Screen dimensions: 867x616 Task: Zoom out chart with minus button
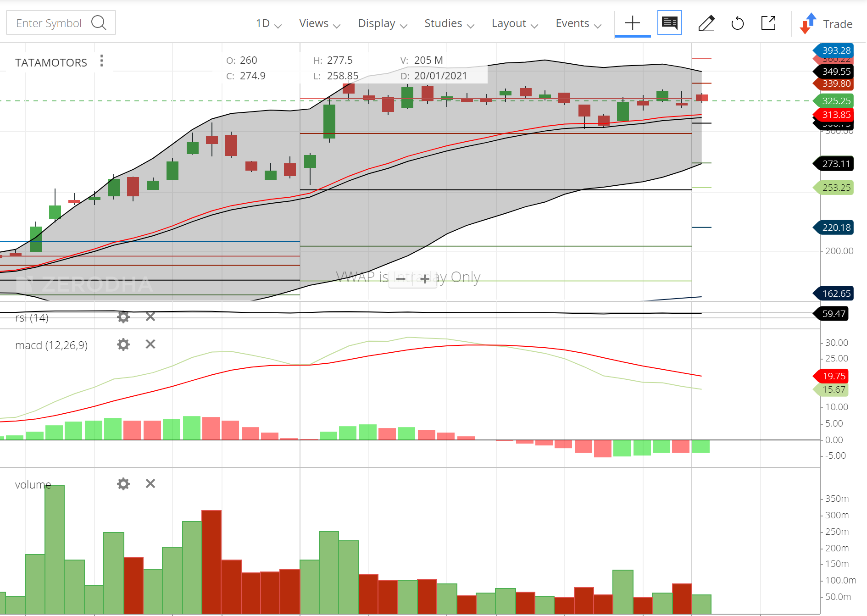[x=400, y=279]
